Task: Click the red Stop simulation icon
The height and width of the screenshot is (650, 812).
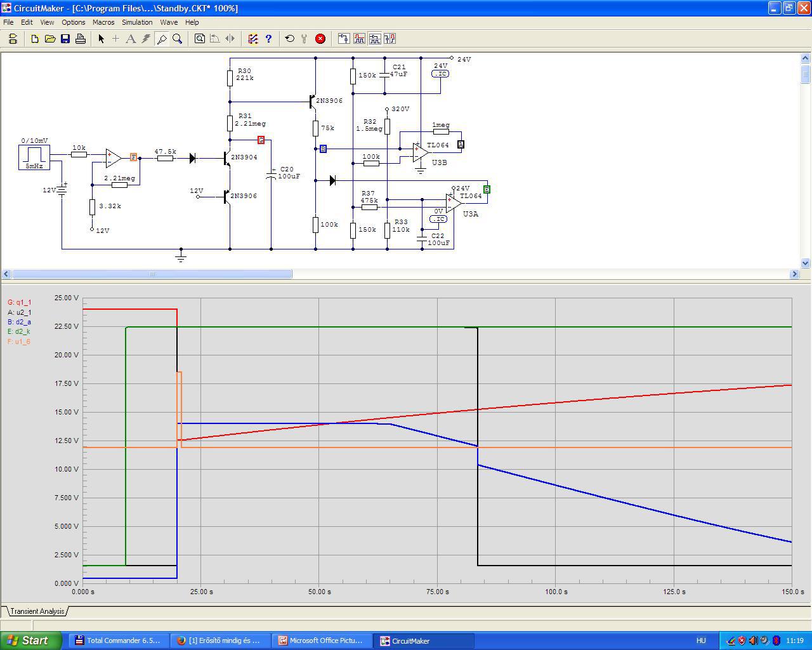Action: coord(320,39)
